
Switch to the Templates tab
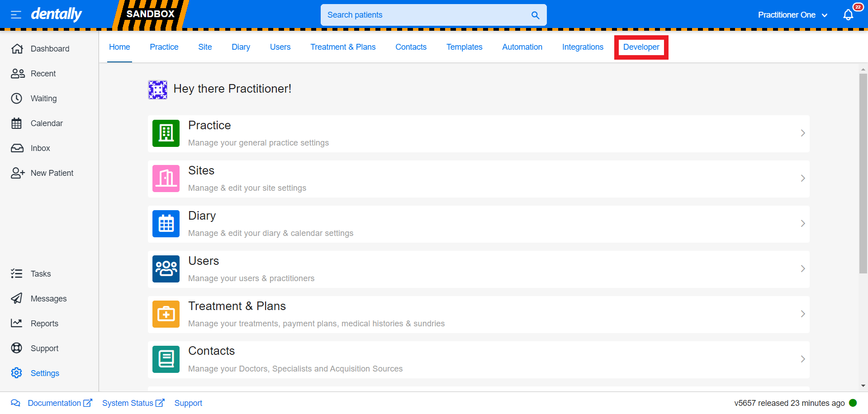click(x=464, y=47)
